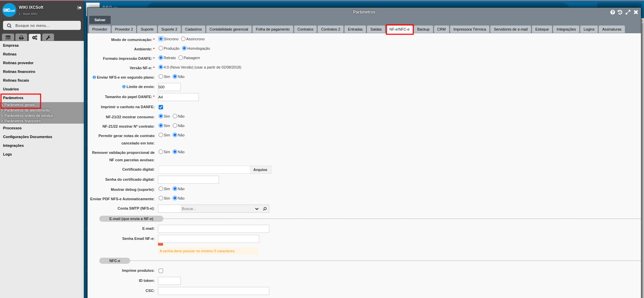Expand Parâmetros financeiro submenu item

pyautogui.click(x=22, y=121)
